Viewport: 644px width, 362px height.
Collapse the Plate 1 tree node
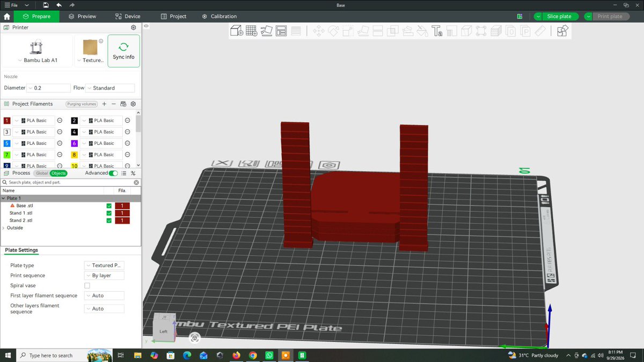3,198
